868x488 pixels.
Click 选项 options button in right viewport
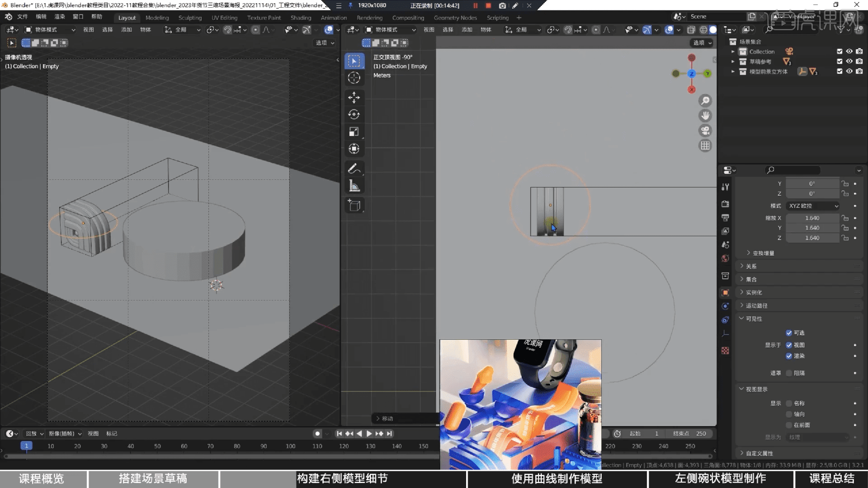pyautogui.click(x=703, y=43)
